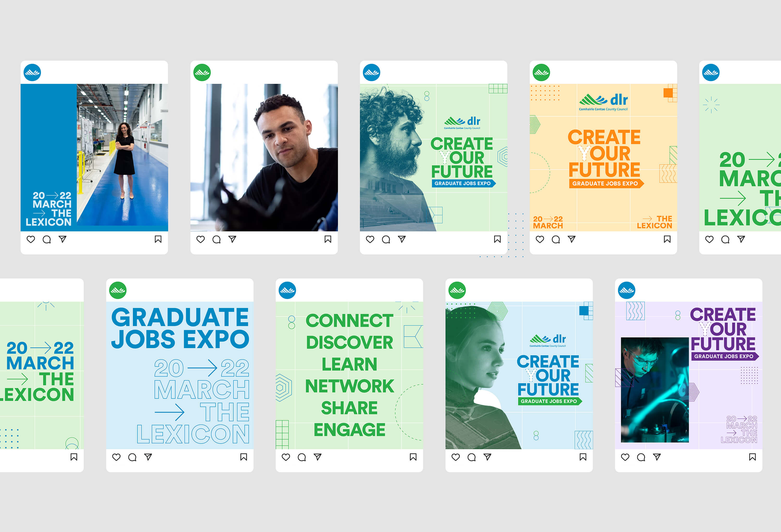Bookmark the orange Create Your Future post
Viewport: 781px width, 532px height.
click(667, 239)
